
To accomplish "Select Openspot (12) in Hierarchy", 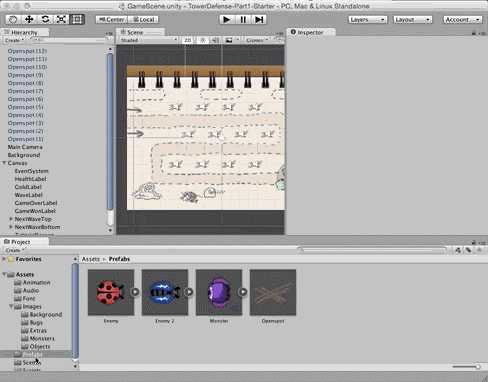I will [27, 51].
